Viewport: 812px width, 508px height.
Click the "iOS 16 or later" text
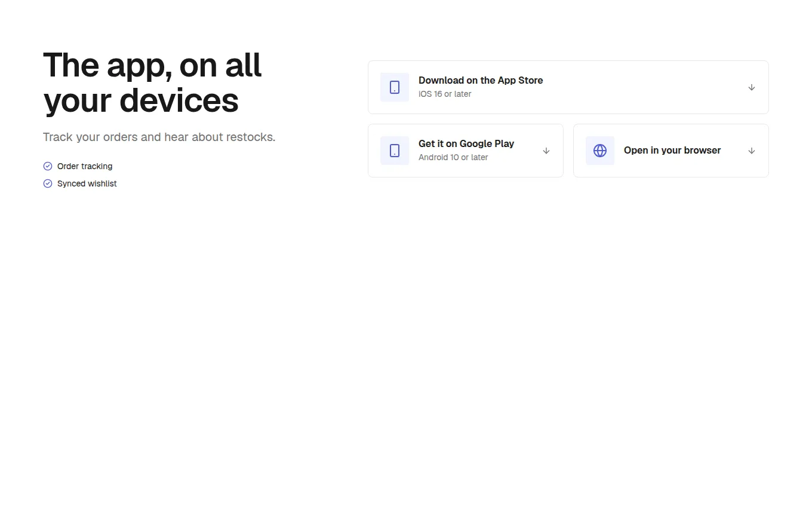coord(445,94)
